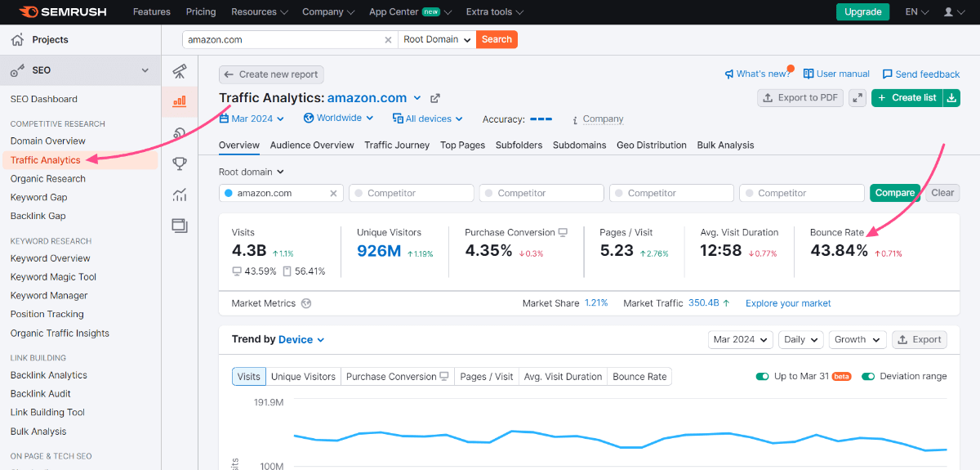Open the stacked windows icon in icon rail
Viewport: 980px width, 470px height.
point(180,226)
